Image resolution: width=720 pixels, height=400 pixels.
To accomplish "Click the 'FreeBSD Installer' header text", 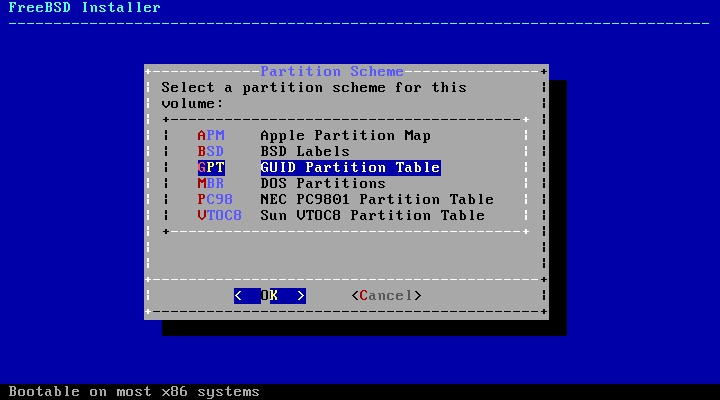I will coord(84,7).
